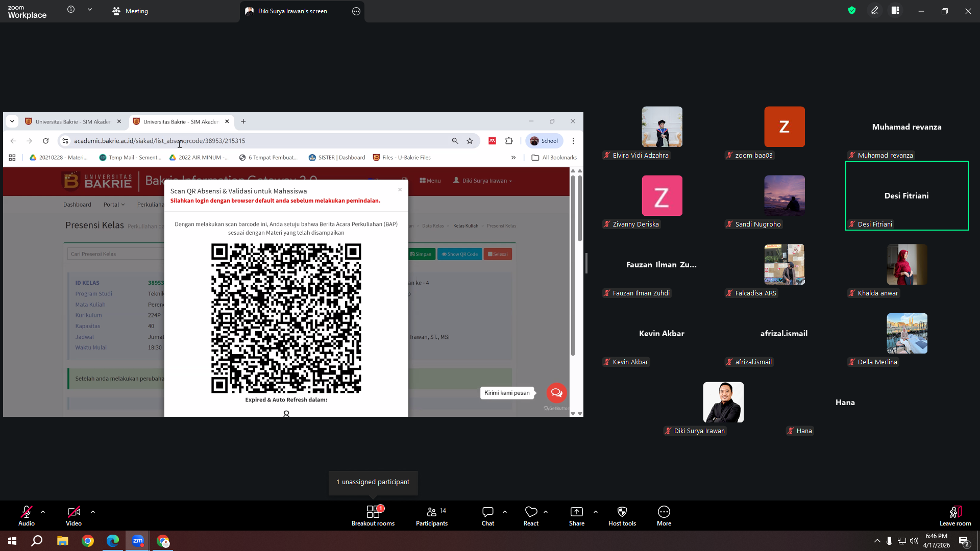This screenshot has height=551, width=980.
Task: Click the green encryption shield icon
Action: click(852, 10)
